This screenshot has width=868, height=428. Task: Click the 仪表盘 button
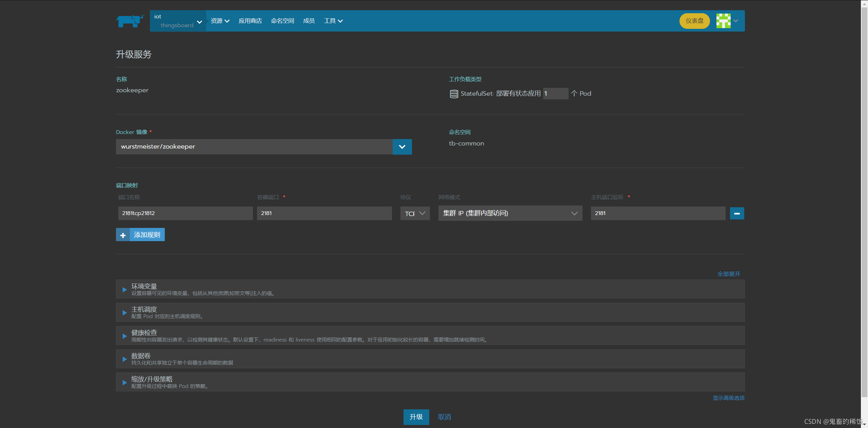click(x=694, y=21)
